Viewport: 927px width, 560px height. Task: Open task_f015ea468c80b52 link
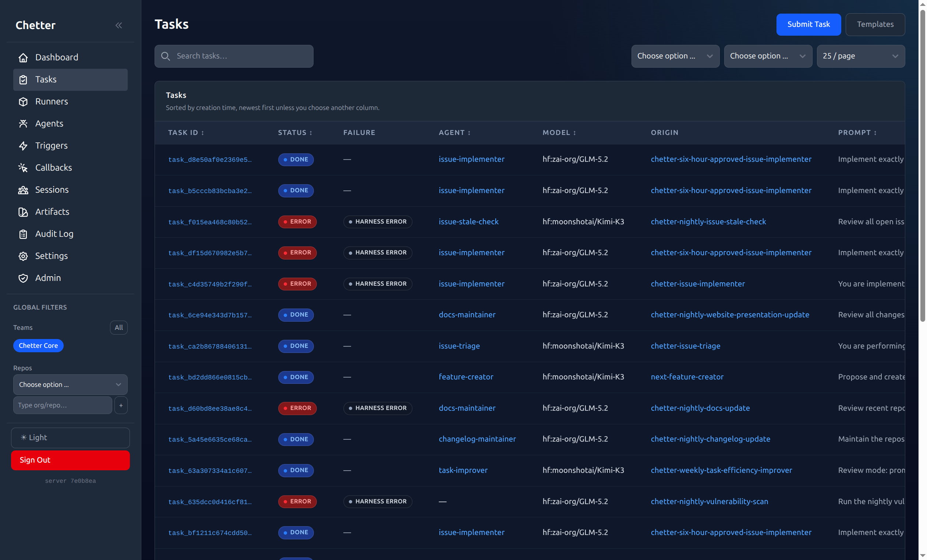pyautogui.click(x=210, y=222)
